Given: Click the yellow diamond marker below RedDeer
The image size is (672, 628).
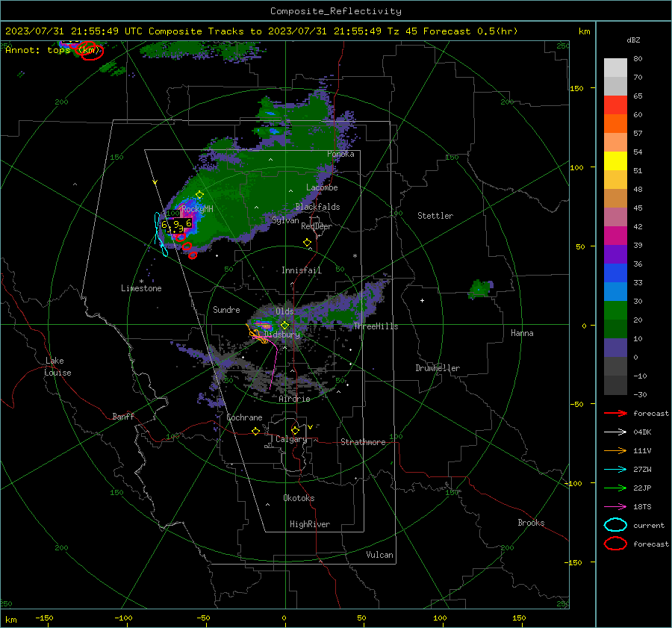Looking at the screenshot, I should coord(307,243).
